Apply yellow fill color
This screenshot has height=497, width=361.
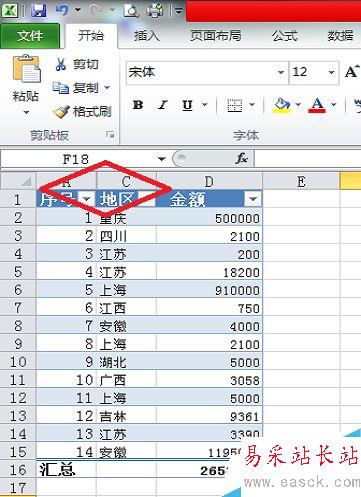282,105
